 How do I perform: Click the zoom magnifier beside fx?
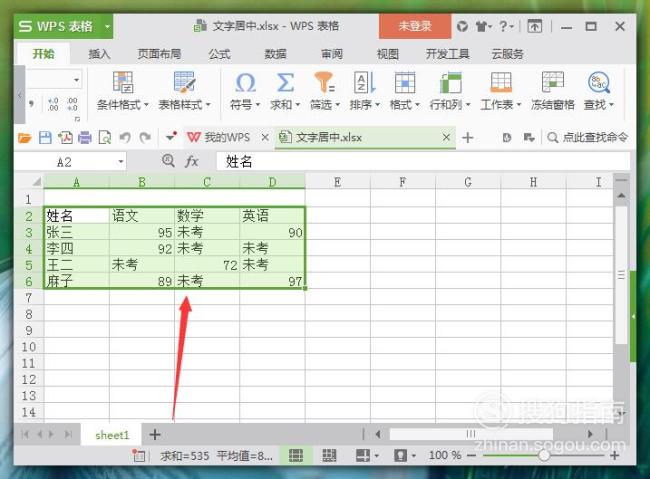[x=168, y=160]
